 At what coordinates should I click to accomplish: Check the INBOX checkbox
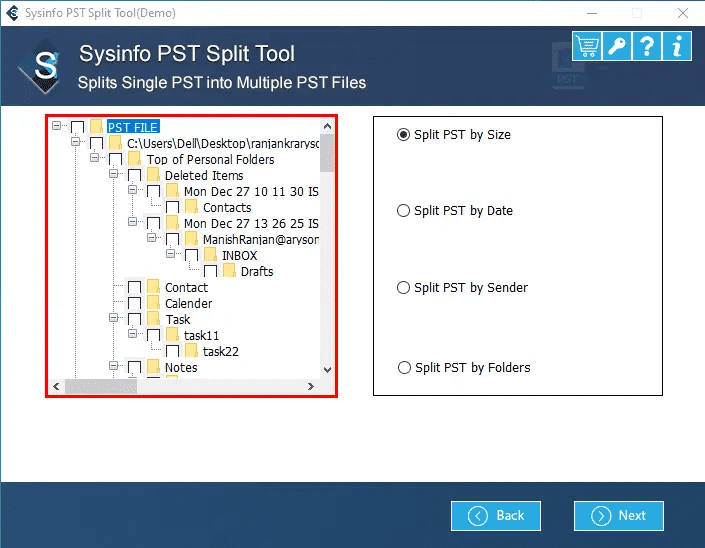point(191,256)
